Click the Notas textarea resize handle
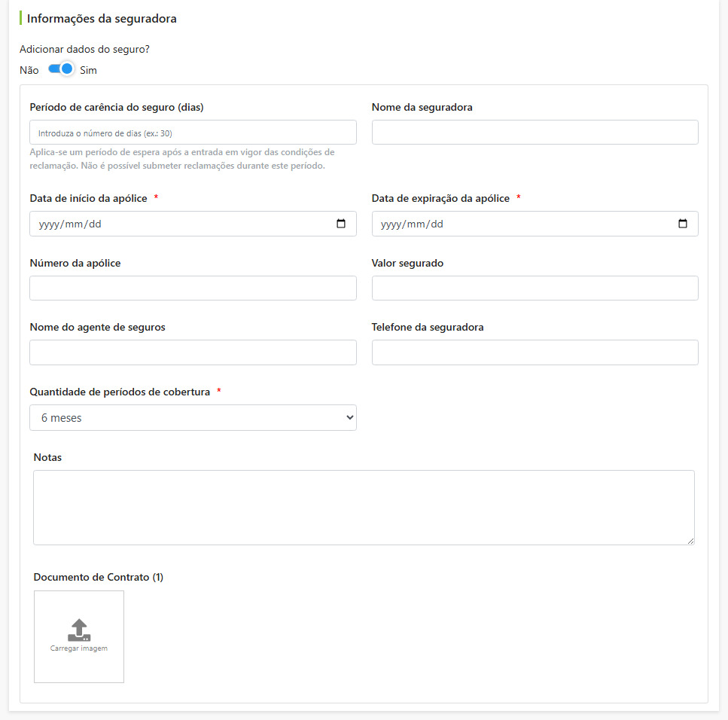Screen dimensions: 728x720 [x=691, y=542]
